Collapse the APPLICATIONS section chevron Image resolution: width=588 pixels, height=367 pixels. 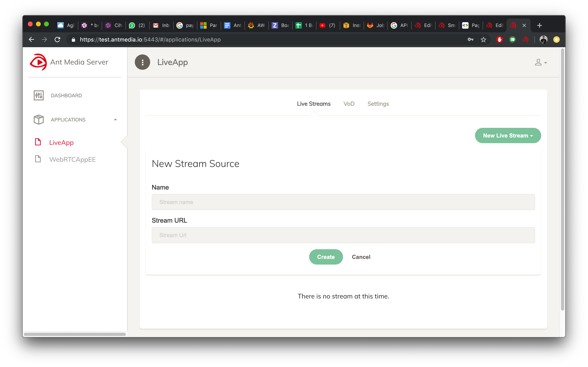(115, 119)
